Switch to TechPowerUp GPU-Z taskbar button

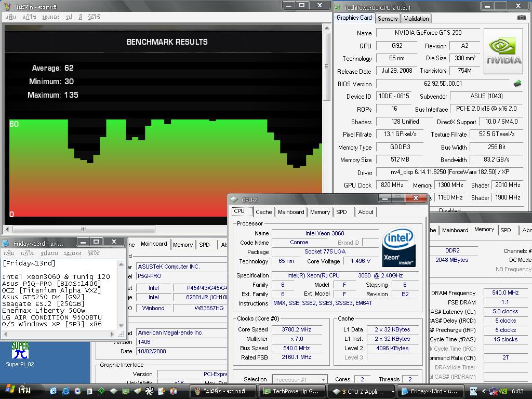(x=292, y=391)
